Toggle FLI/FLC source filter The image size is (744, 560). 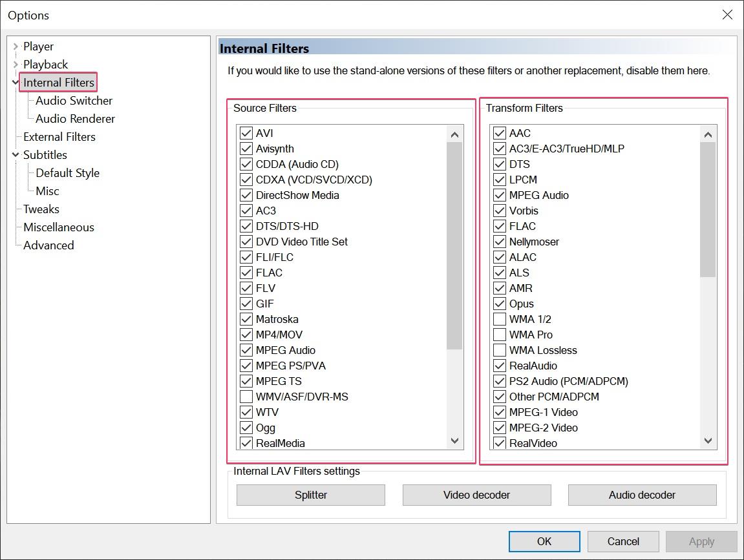[x=246, y=257]
